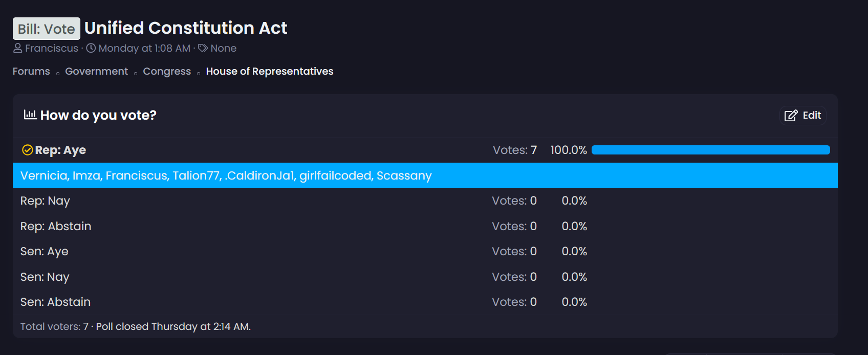Expand voters list for Rep: Nay
The image size is (868, 355).
pyautogui.click(x=514, y=201)
